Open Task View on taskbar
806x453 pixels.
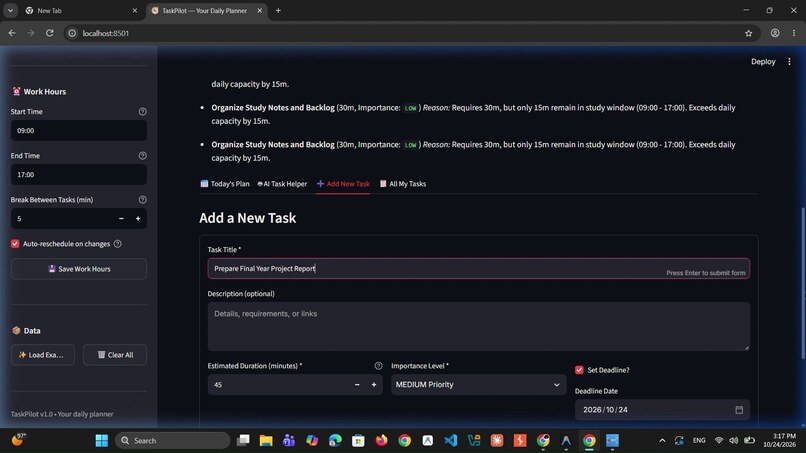click(243, 441)
